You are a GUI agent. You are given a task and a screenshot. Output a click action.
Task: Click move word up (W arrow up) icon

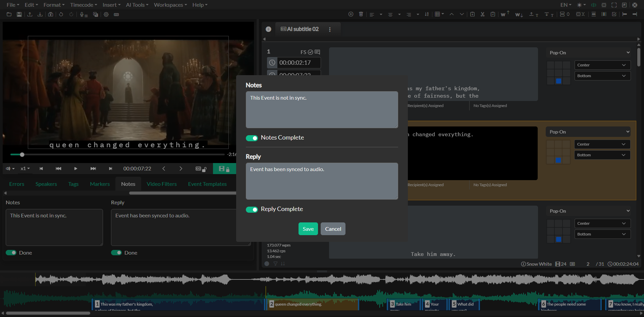click(505, 14)
